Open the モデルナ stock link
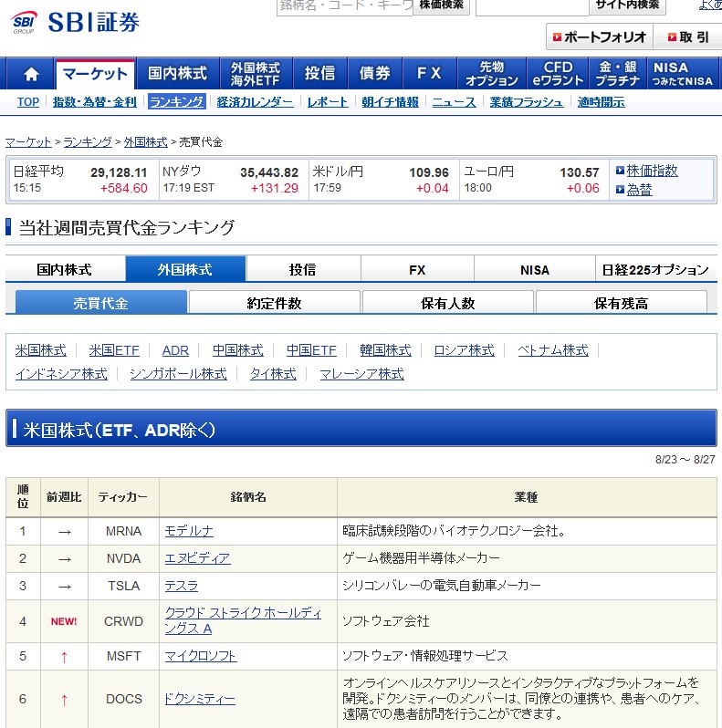Screen dimensions: 722x728 189,531
